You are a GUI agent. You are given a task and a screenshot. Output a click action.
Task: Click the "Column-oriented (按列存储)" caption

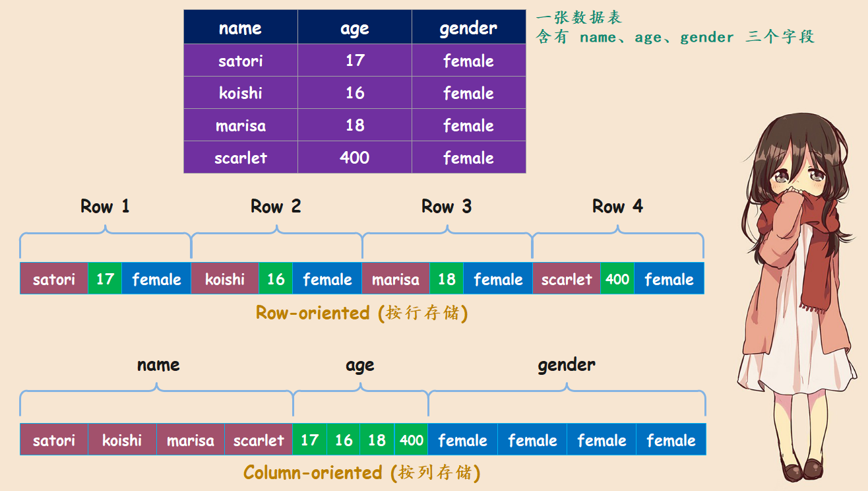click(x=361, y=473)
